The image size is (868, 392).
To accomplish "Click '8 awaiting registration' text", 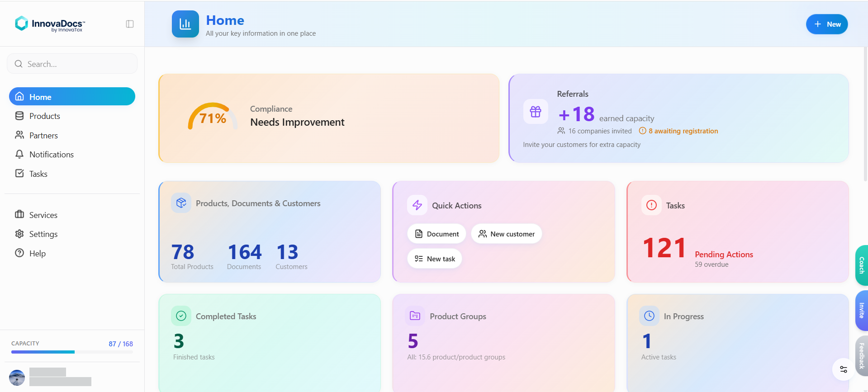I will click(x=683, y=131).
